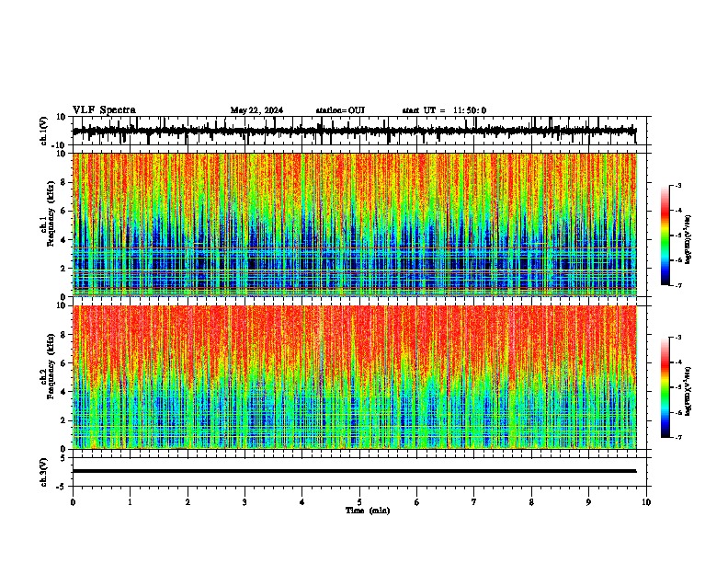Screen dimensions: 728x563
Task: Click the ch.1 color bar "-3" top label
Action: [x=678, y=186]
